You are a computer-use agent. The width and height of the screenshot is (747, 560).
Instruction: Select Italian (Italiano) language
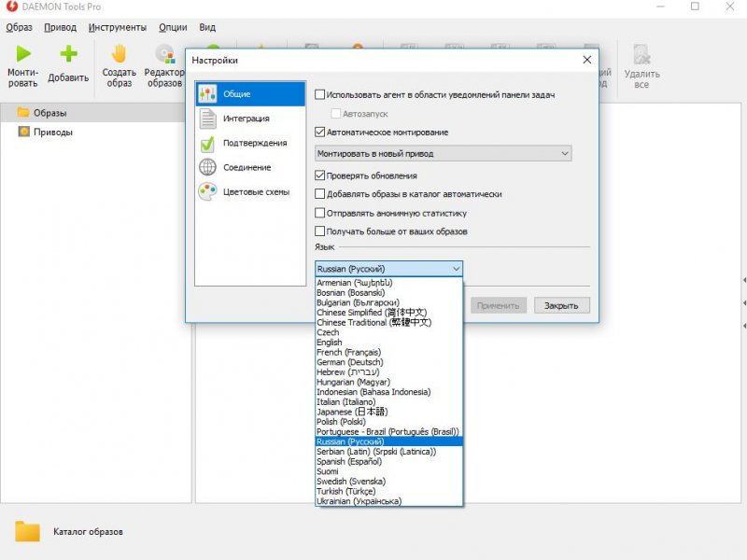point(388,402)
